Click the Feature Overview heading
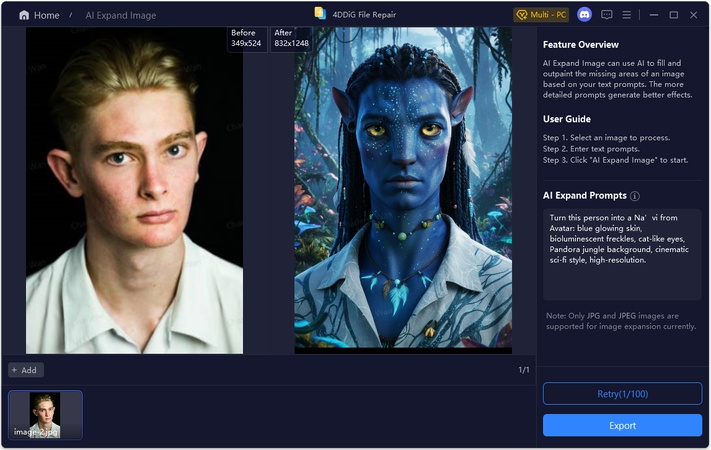711x450 pixels. tap(580, 44)
